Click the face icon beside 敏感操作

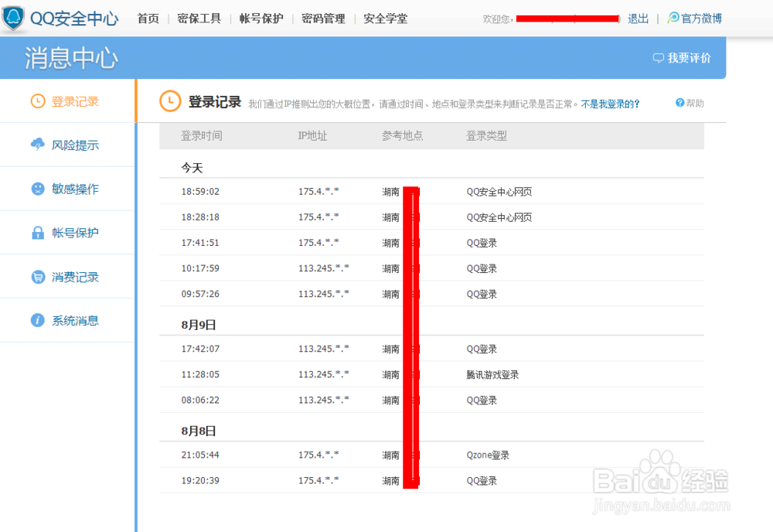click(x=37, y=189)
